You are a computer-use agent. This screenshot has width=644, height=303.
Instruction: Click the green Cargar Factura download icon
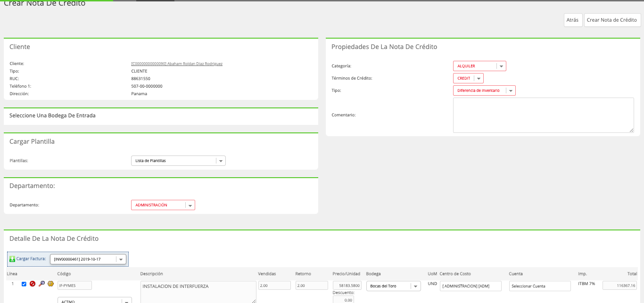click(12, 259)
